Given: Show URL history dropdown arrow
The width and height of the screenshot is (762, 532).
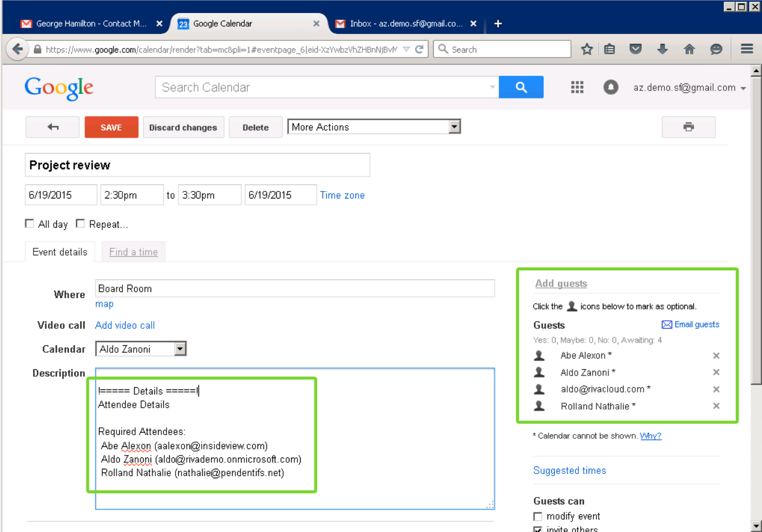Looking at the screenshot, I should pyautogui.click(x=407, y=49).
